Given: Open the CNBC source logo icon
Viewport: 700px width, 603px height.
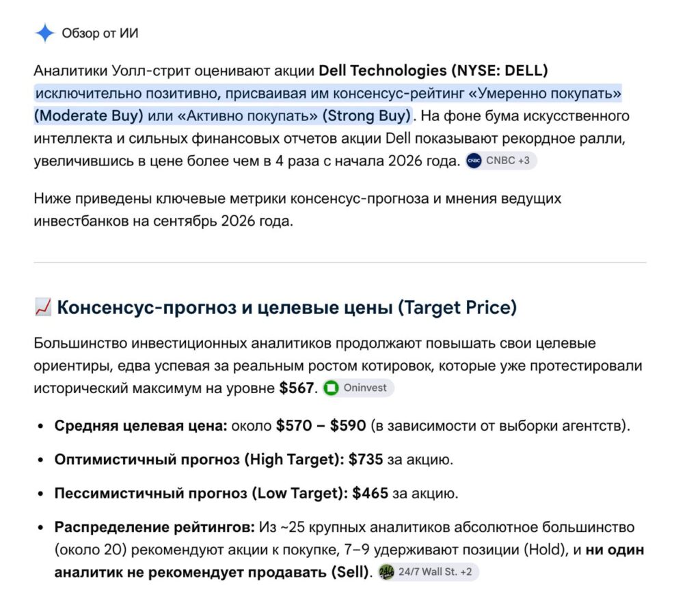Looking at the screenshot, I should point(474,161).
